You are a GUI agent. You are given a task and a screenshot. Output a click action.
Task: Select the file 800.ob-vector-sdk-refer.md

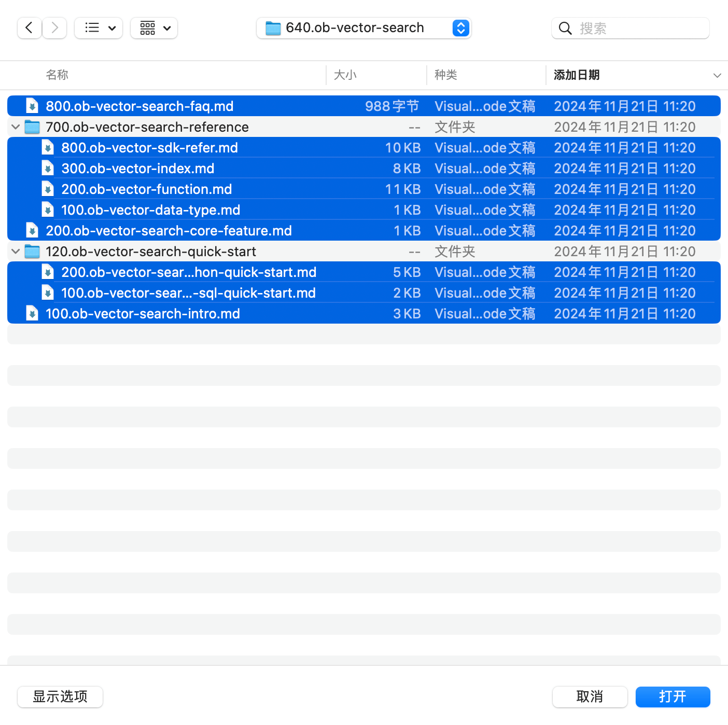coord(149,148)
